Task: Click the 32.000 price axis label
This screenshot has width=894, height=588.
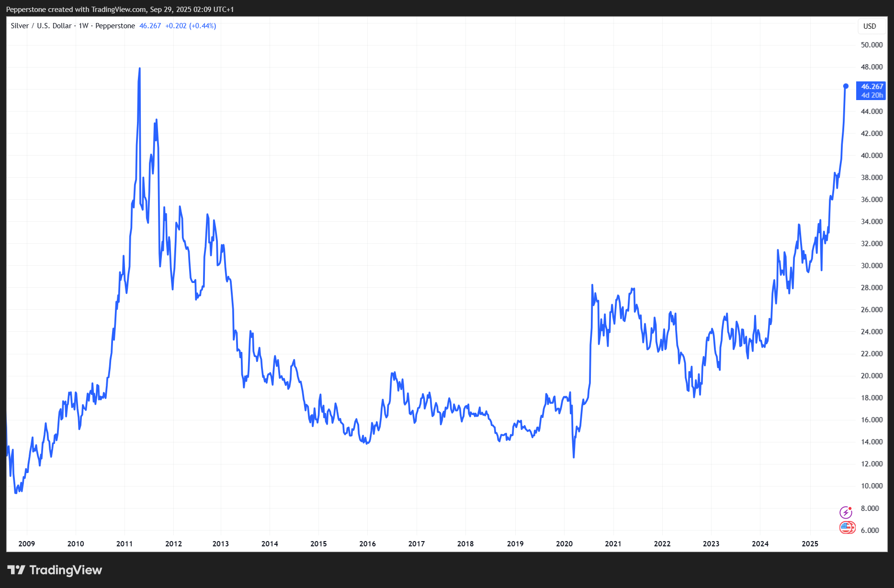Action: coord(871,243)
